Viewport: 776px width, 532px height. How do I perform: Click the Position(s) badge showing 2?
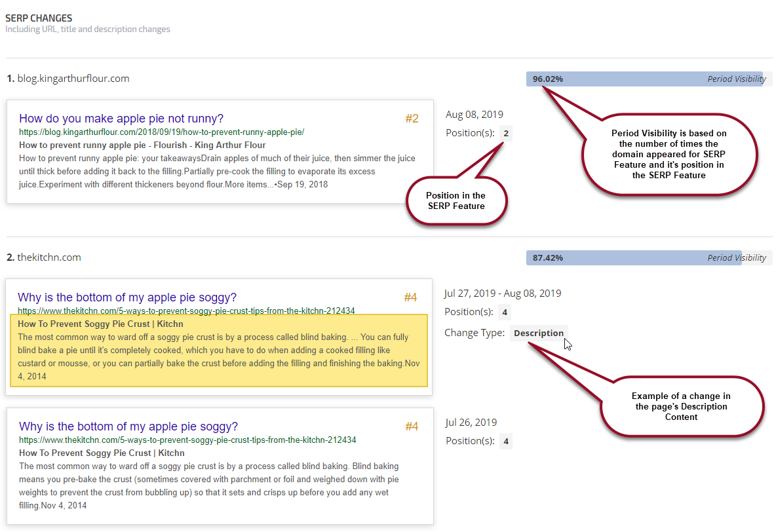coord(506,134)
